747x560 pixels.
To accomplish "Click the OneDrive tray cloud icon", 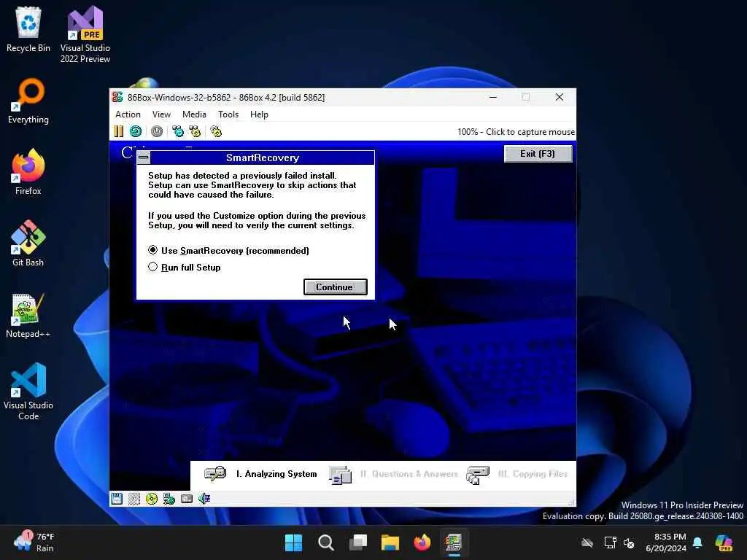I will [x=587, y=542].
